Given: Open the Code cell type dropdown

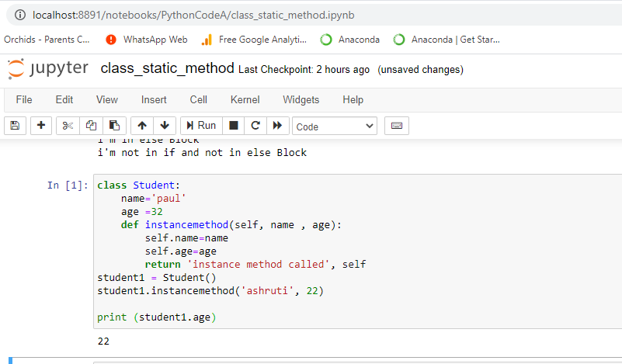Looking at the screenshot, I should [335, 126].
